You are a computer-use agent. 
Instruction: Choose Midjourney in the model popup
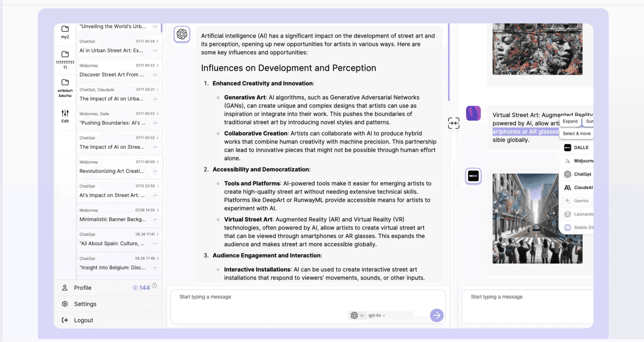pyautogui.click(x=577, y=161)
